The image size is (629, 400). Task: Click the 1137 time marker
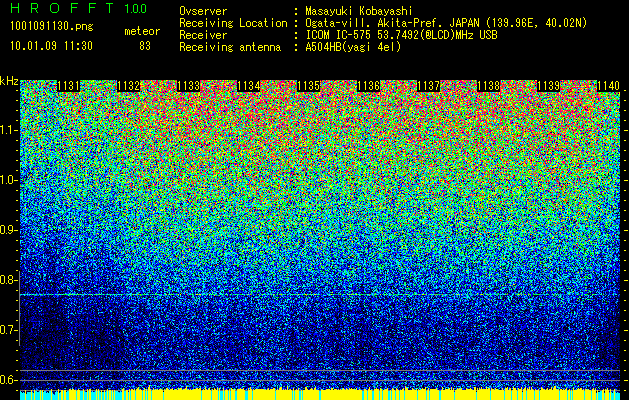[428, 86]
